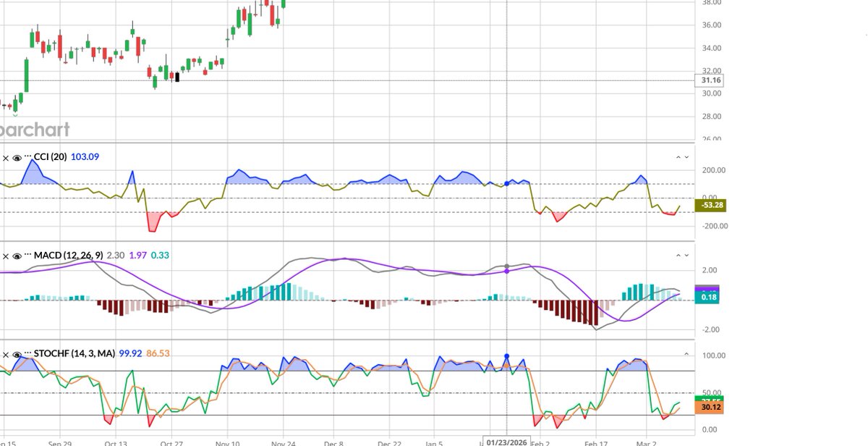Select the MACD signal value 1.97
Screen dimensions: 868x446
click(138, 256)
